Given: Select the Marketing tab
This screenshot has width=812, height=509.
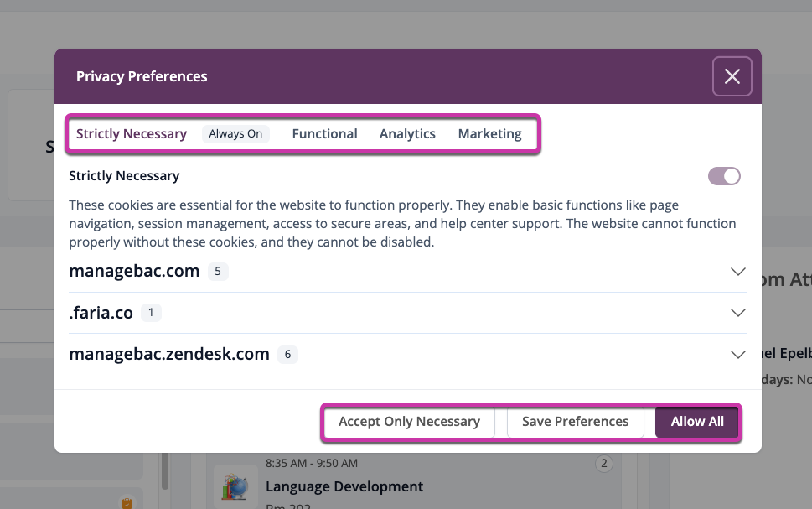Looking at the screenshot, I should pos(489,134).
